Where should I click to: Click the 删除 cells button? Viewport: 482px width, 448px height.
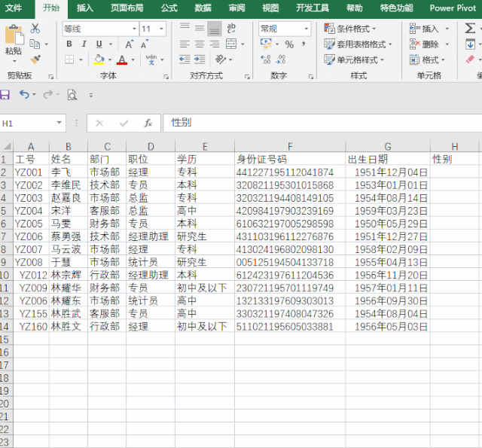pos(424,44)
